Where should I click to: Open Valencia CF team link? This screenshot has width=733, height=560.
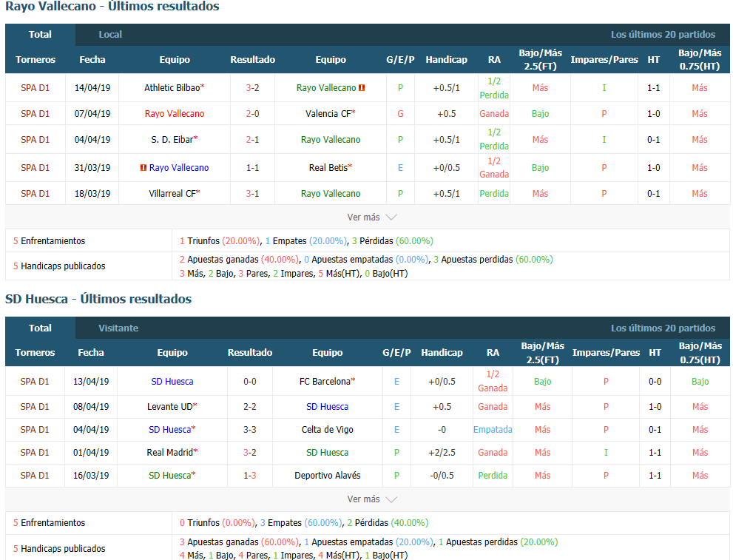tap(328, 114)
